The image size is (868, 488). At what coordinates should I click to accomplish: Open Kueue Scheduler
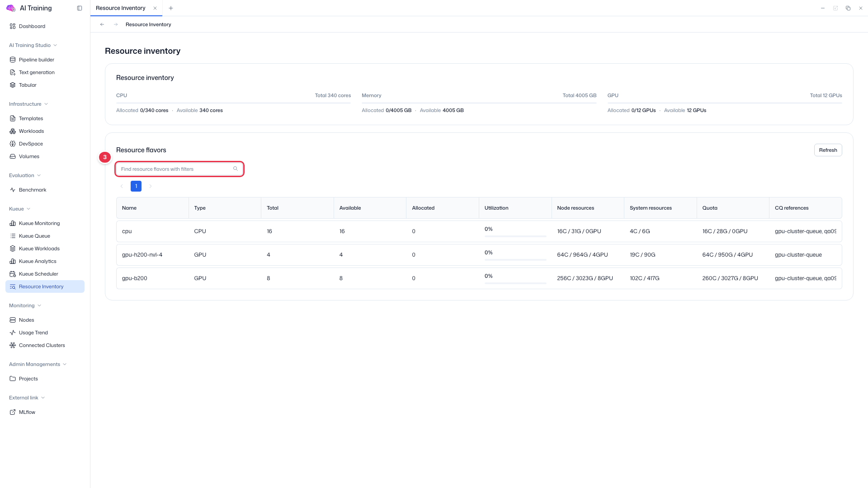(45, 274)
